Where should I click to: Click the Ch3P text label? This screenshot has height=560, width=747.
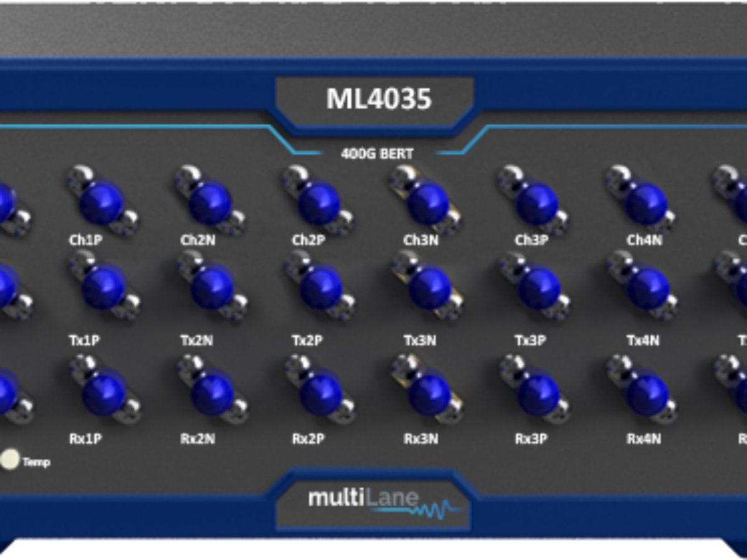(x=531, y=240)
